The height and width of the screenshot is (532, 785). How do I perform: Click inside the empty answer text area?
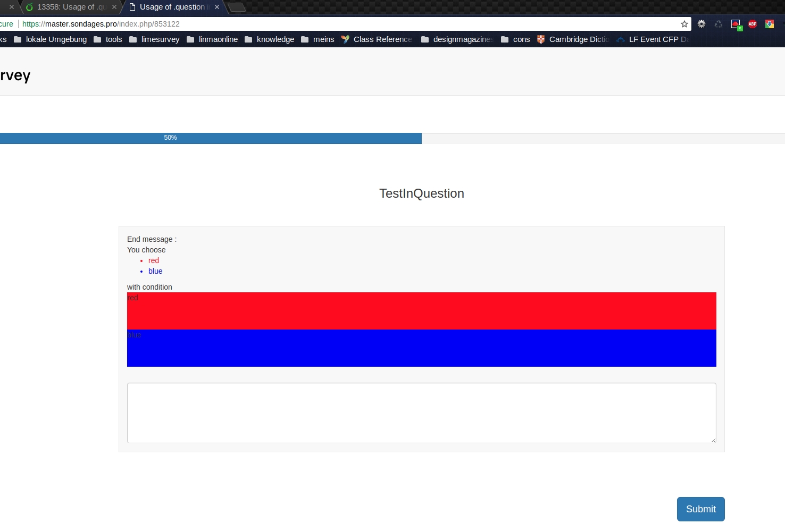click(x=422, y=413)
